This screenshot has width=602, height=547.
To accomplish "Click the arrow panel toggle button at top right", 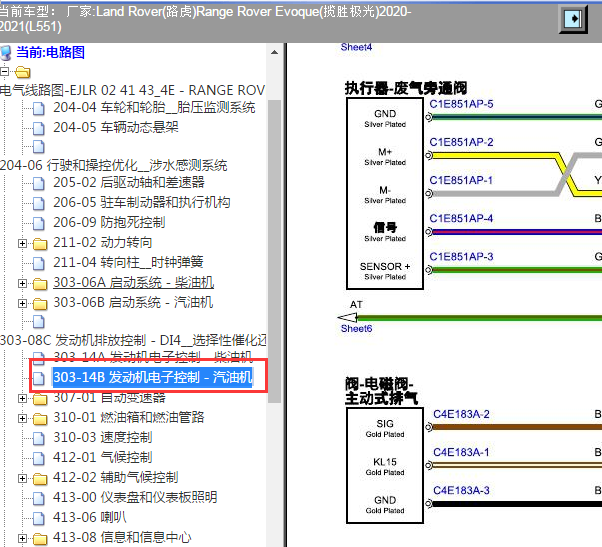I will pyautogui.click(x=572, y=19).
